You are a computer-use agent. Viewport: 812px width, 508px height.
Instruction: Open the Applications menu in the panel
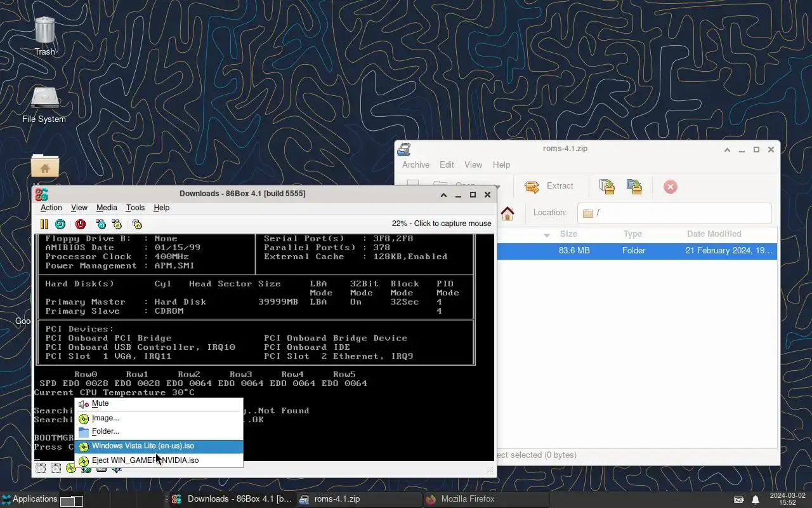click(x=30, y=499)
